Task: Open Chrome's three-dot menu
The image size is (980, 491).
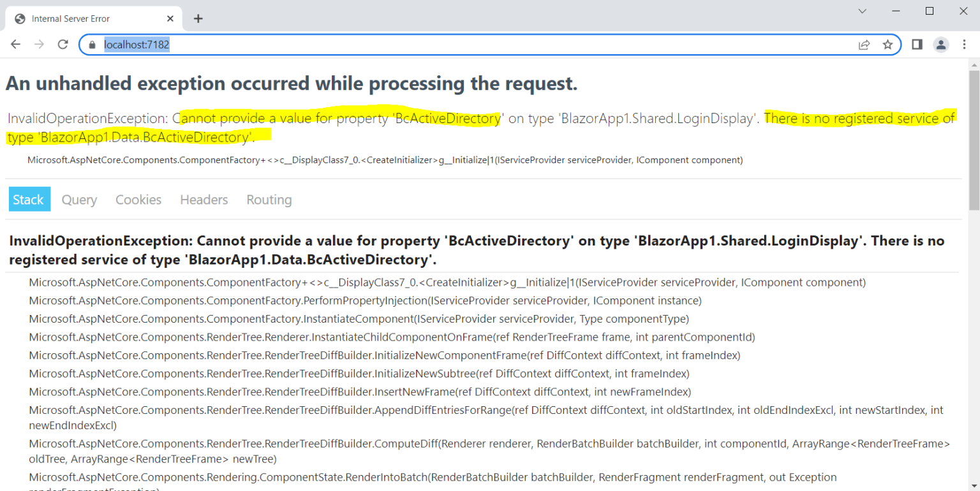Action: 964,45
